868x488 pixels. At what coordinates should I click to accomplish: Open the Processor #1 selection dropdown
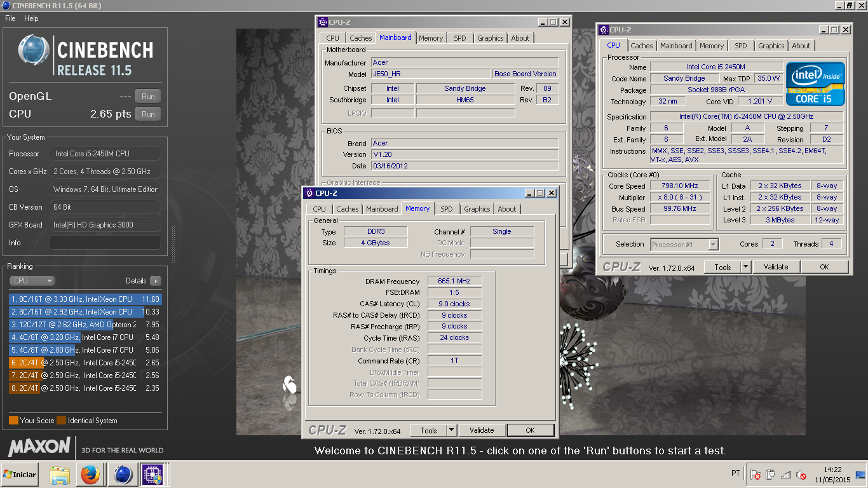(684, 244)
